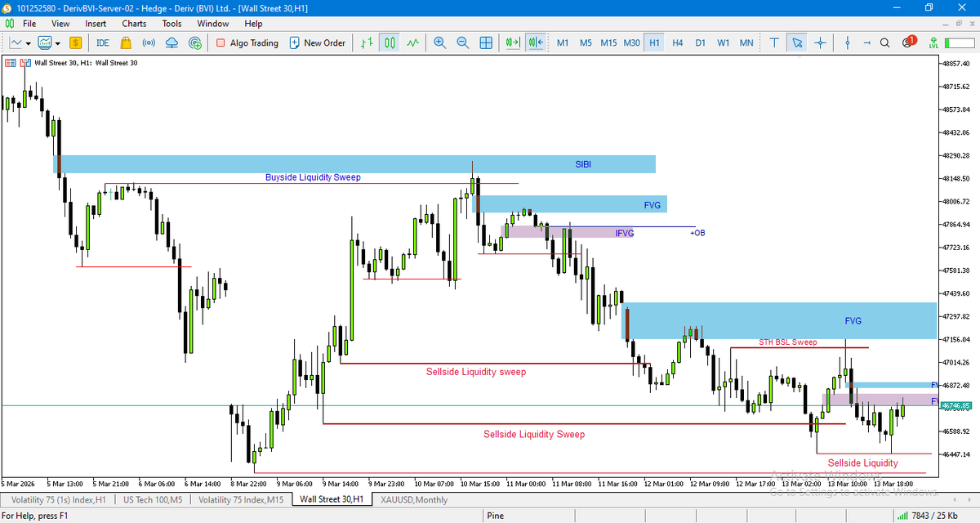980x523 pixels.
Task: Select the candlestick chart type
Action: 390,42
